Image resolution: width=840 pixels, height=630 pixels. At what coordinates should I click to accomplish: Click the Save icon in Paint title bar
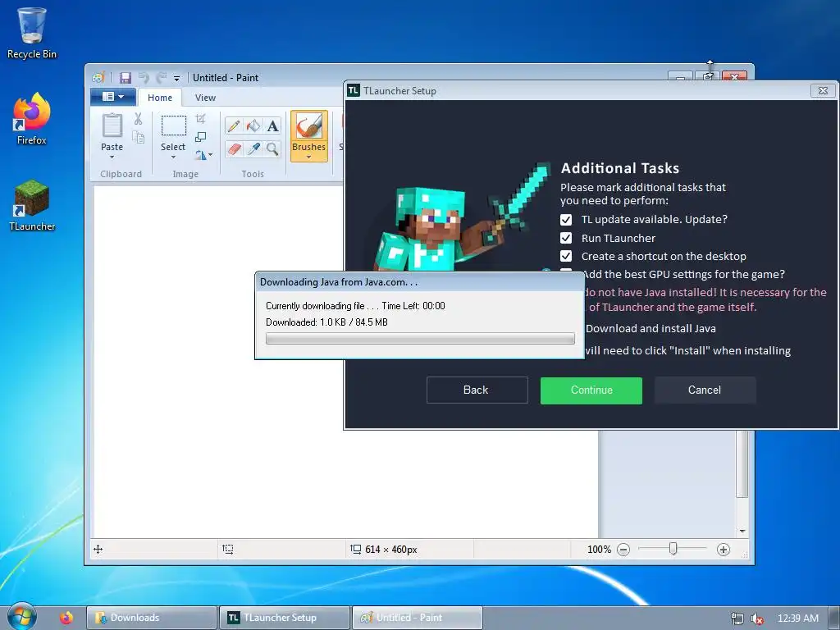126,78
